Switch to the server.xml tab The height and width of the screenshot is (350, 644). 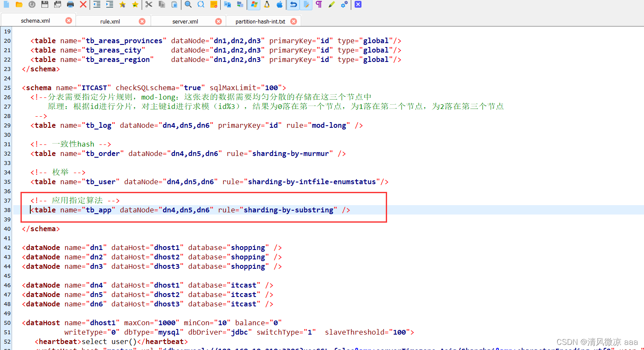[x=185, y=21]
